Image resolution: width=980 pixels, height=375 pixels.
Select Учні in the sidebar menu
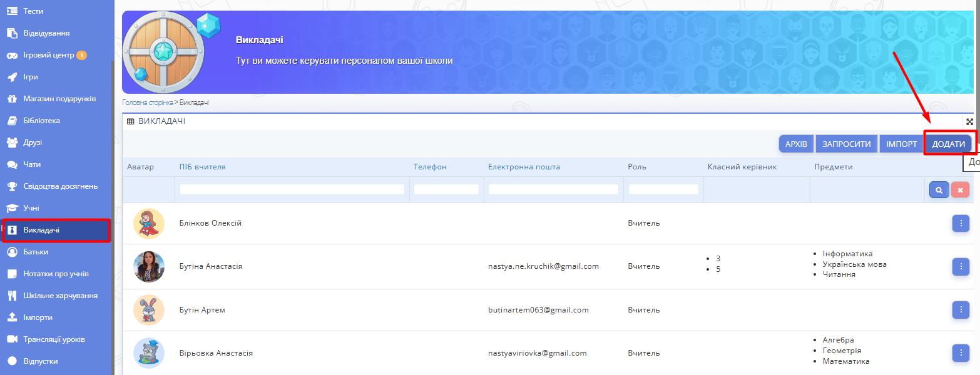click(31, 208)
